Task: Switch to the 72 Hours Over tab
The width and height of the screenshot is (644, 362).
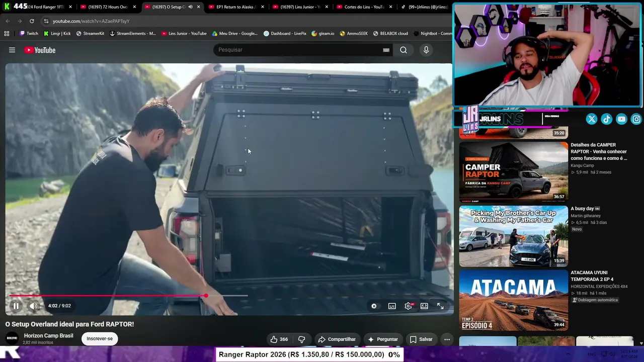Action: (x=109, y=7)
